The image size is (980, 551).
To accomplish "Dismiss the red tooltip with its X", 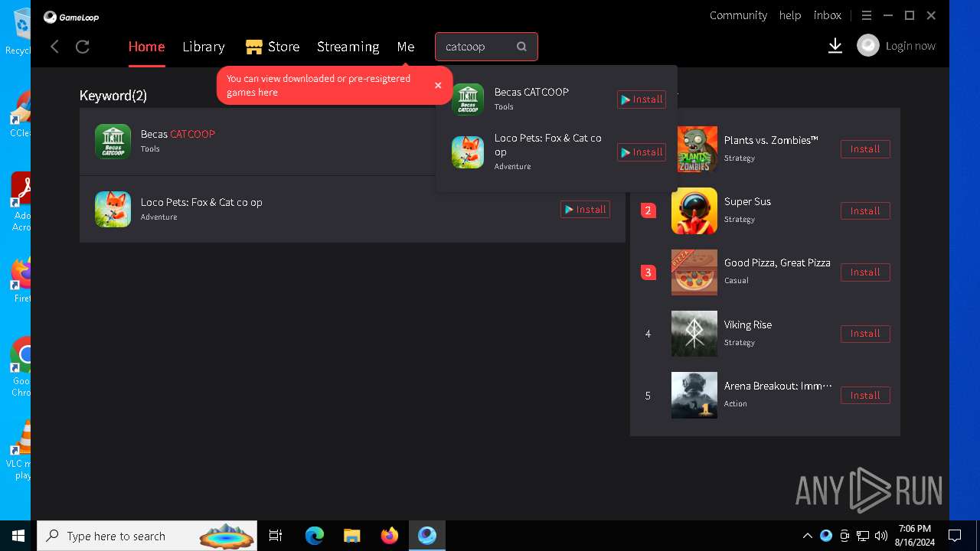I will (x=438, y=85).
